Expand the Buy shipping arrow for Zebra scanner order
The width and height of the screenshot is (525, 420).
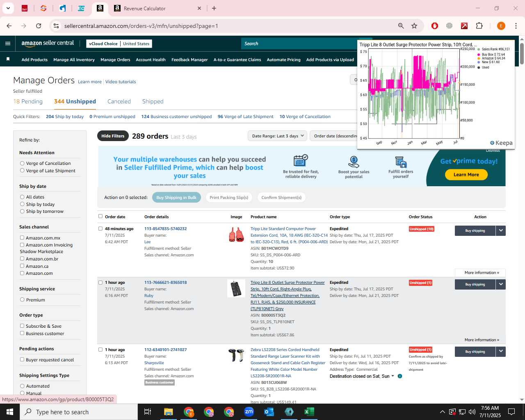pos(501,352)
